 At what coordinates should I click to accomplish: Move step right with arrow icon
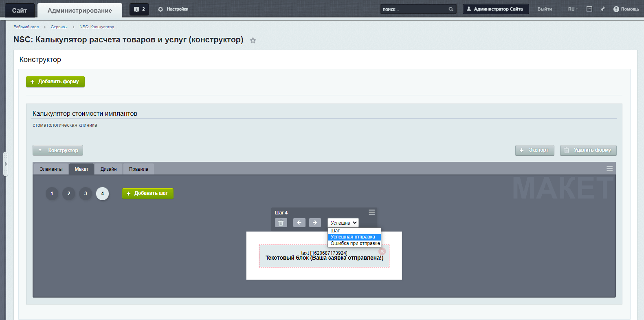tap(315, 223)
